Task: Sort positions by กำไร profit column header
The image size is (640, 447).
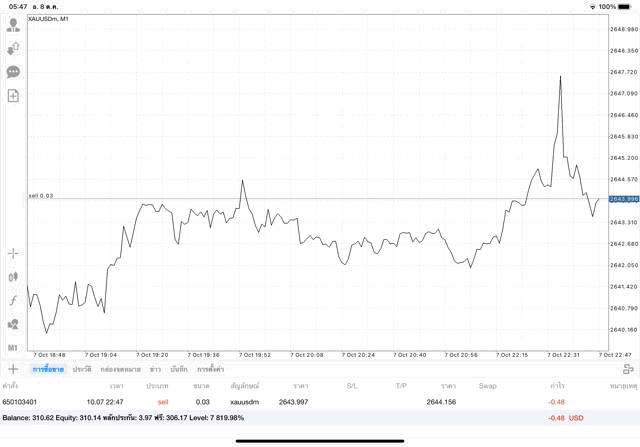Action: point(557,385)
